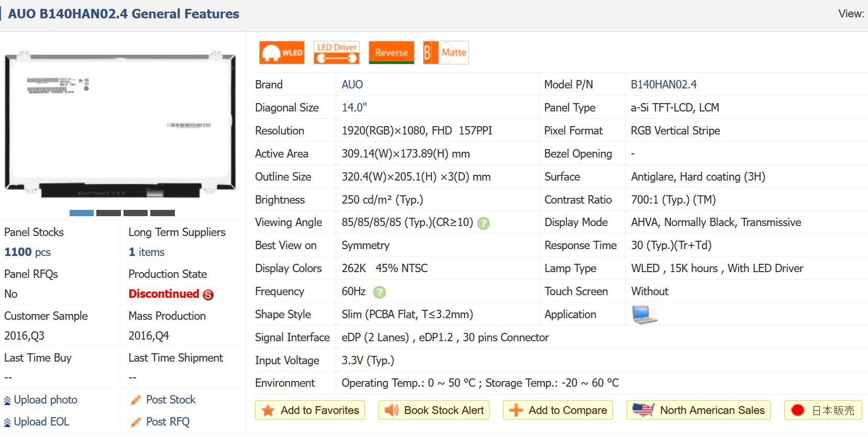
Task: Open 1100 pcs panel stocks link
Action: pyautogui.click(x=27, y=252)
